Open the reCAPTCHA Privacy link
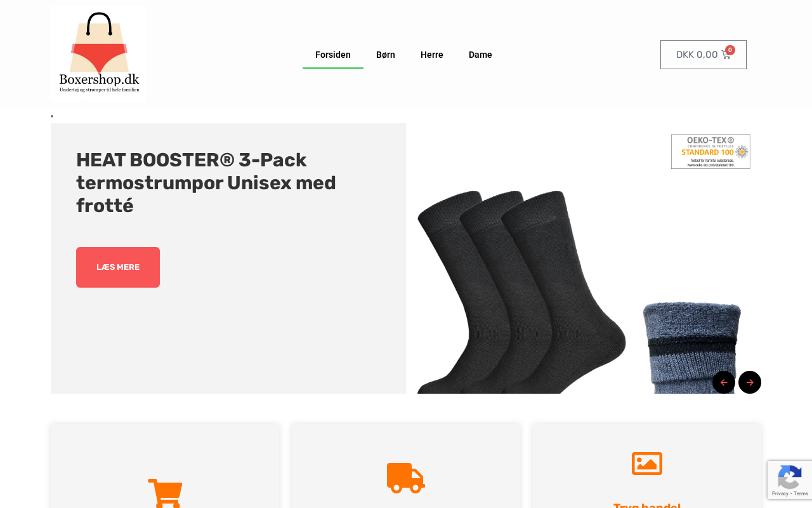Viewport: 812px width, 508px height. (780, 493)
